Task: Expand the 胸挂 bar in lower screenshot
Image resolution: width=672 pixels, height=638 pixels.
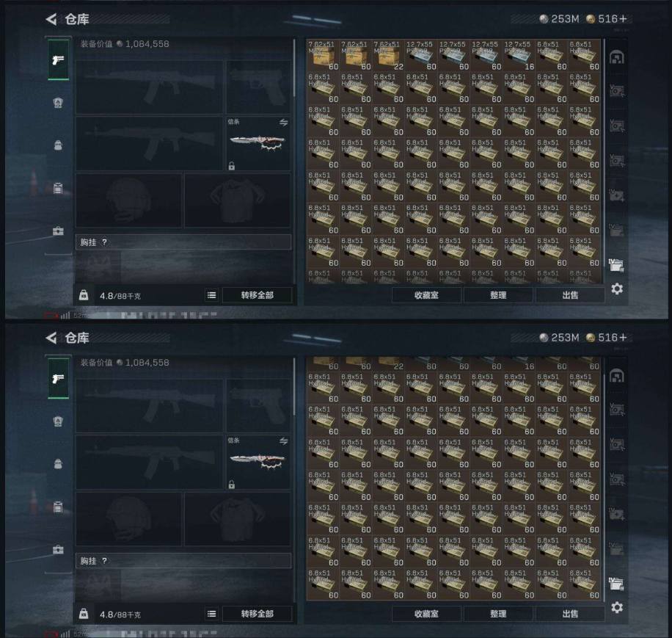Action: [x=183, y=561]
